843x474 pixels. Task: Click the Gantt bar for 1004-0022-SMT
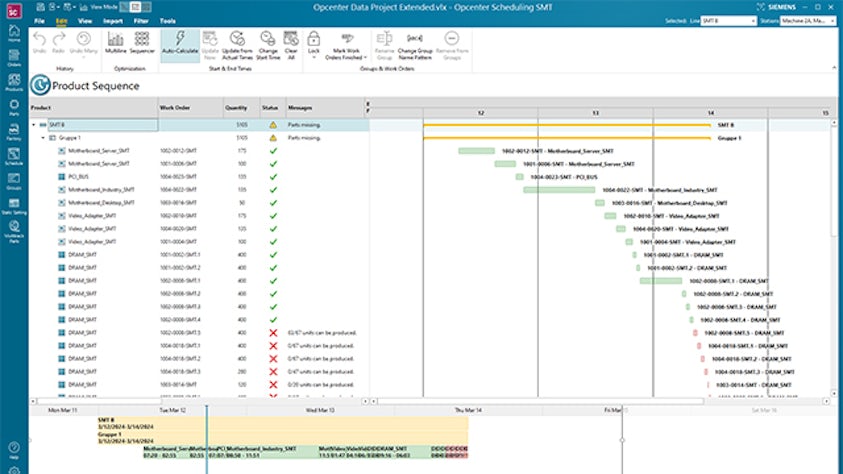pyautogui.click(x=559, y=190)
